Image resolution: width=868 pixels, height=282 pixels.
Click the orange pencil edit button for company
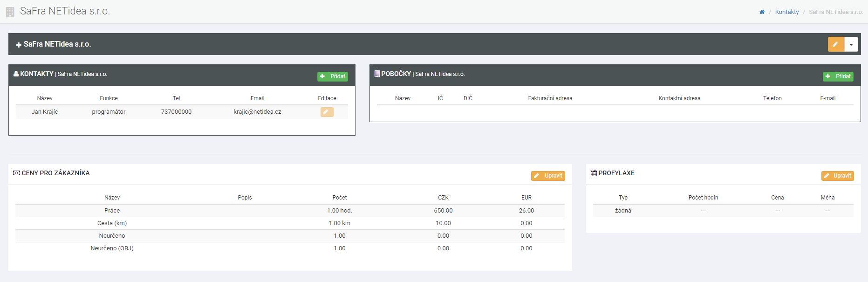[836, 44]
